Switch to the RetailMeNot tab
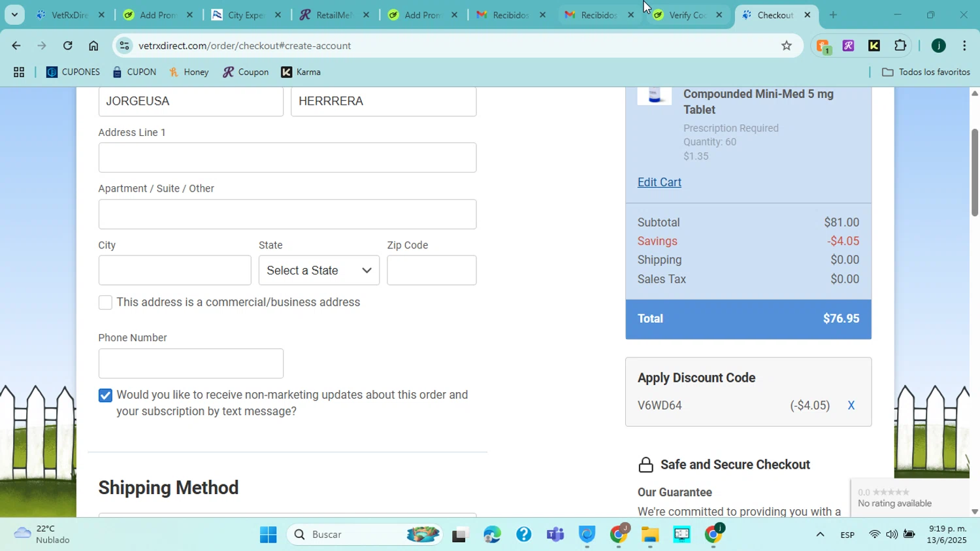This screenshot has width=980, height=551. pos(335,15)
